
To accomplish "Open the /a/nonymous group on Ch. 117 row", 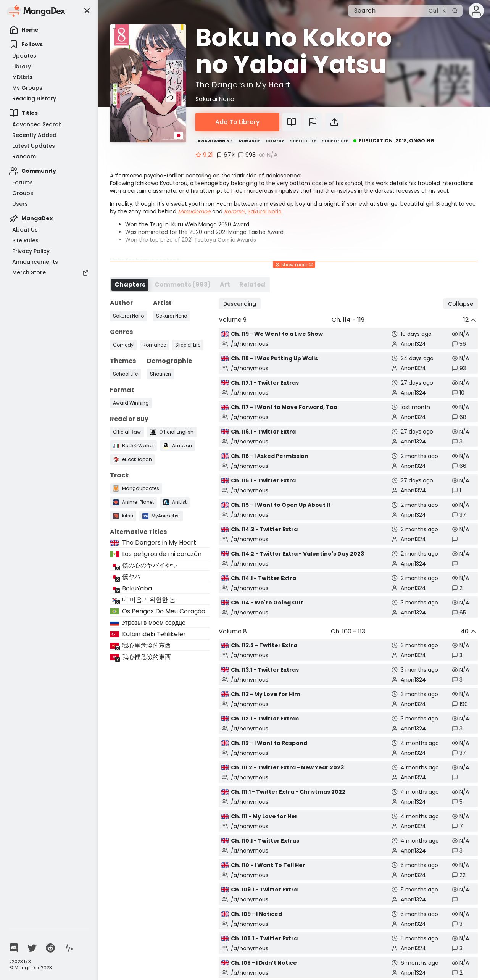I will coord(249,417).
